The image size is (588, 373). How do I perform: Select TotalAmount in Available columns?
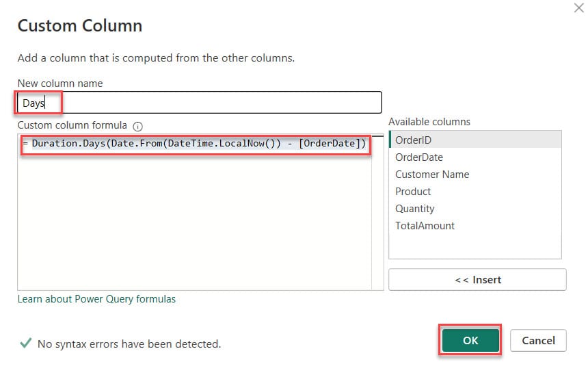(x=475, y=226)
